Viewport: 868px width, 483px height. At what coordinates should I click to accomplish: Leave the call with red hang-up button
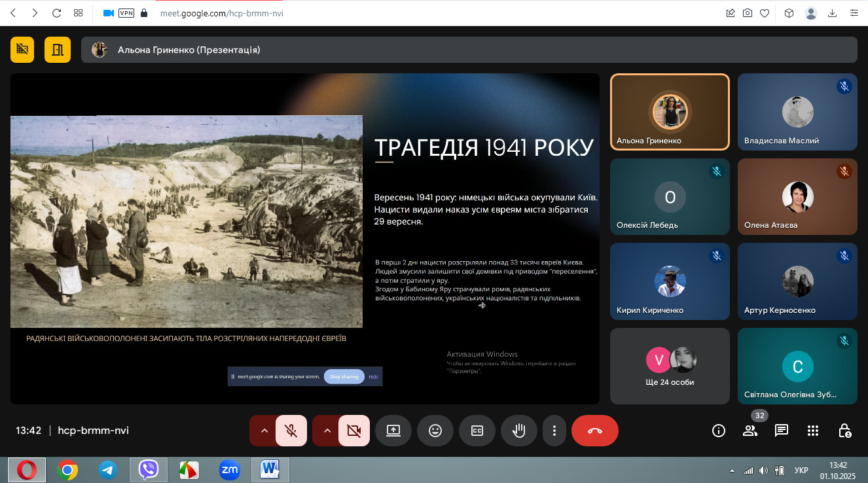pos(594,431)
